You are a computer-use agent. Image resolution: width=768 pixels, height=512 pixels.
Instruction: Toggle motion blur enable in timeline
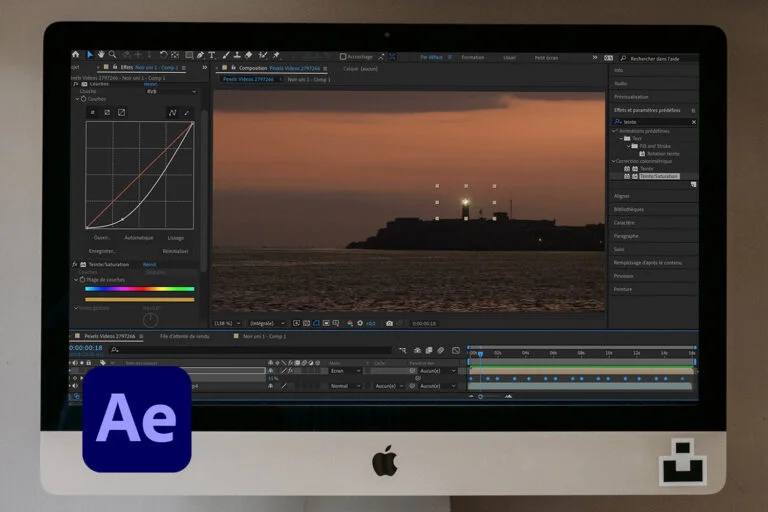tap(441, 350)
